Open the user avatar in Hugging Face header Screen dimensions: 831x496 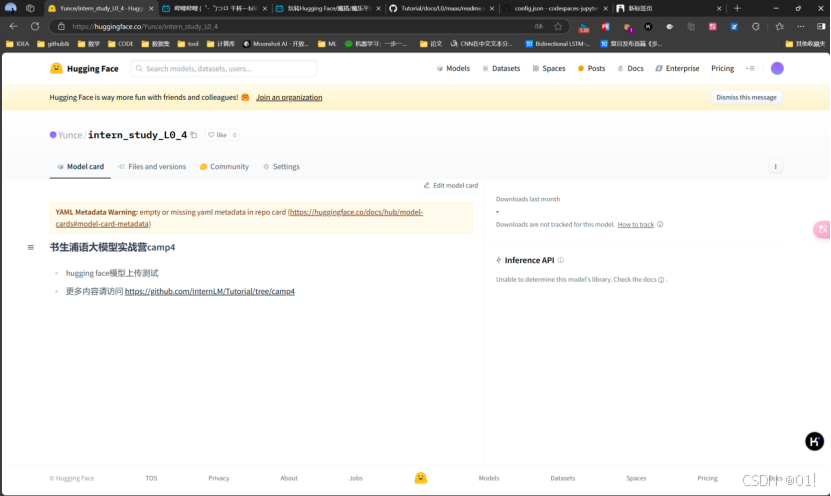[x=777, y=68]
